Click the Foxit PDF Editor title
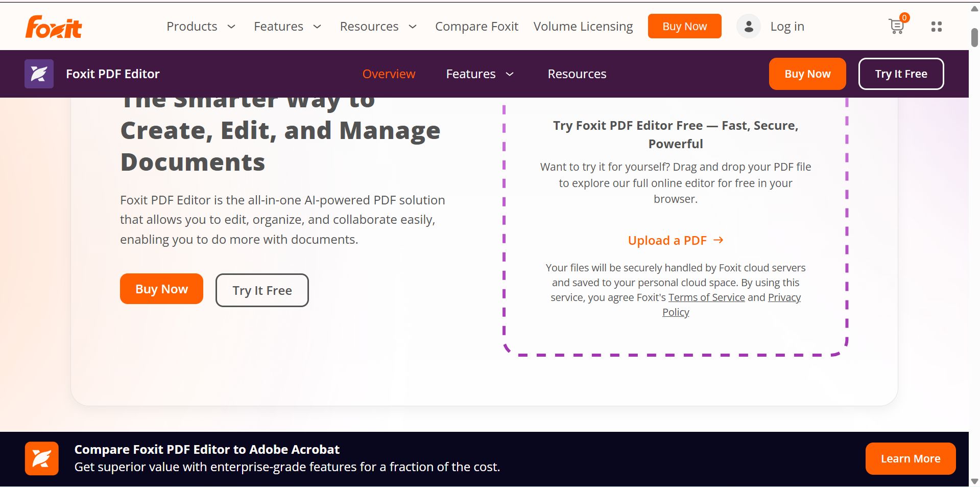This screenshot has width=980, height=487. (x=113, y=74)
